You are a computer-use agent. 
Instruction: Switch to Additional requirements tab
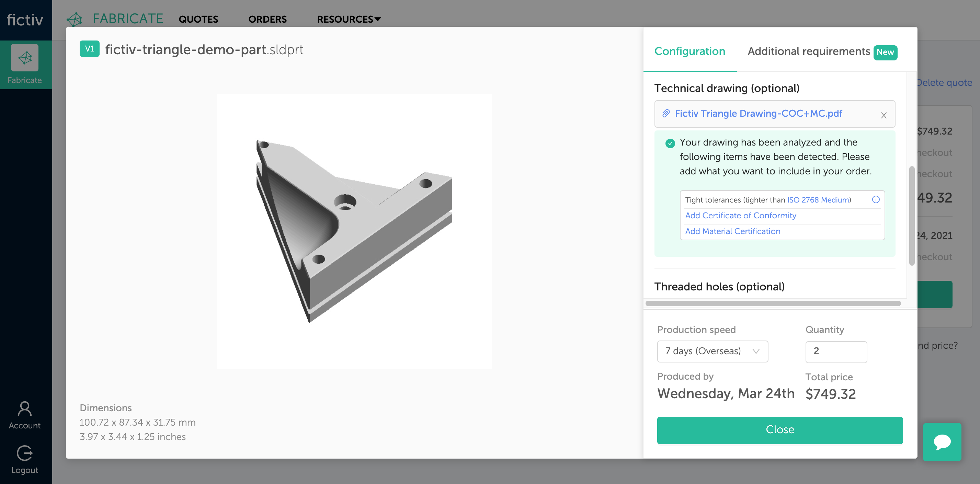pyautogui.click(x=822, y=52)
